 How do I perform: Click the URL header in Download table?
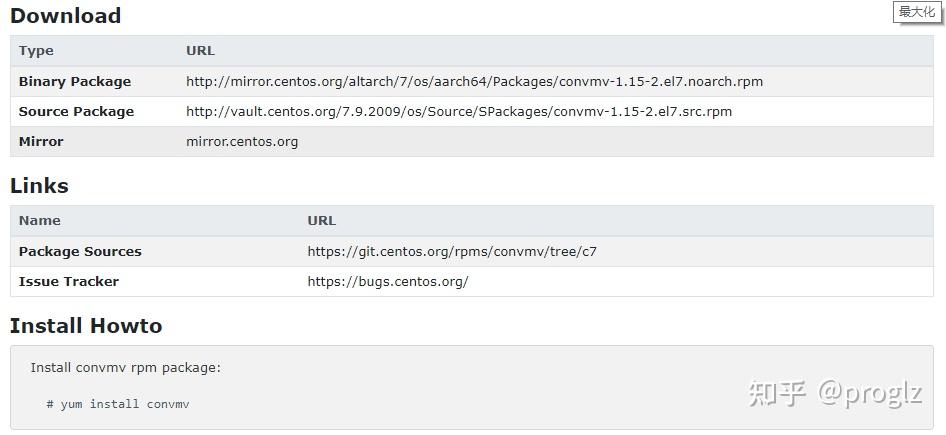[x=200, y=51]
